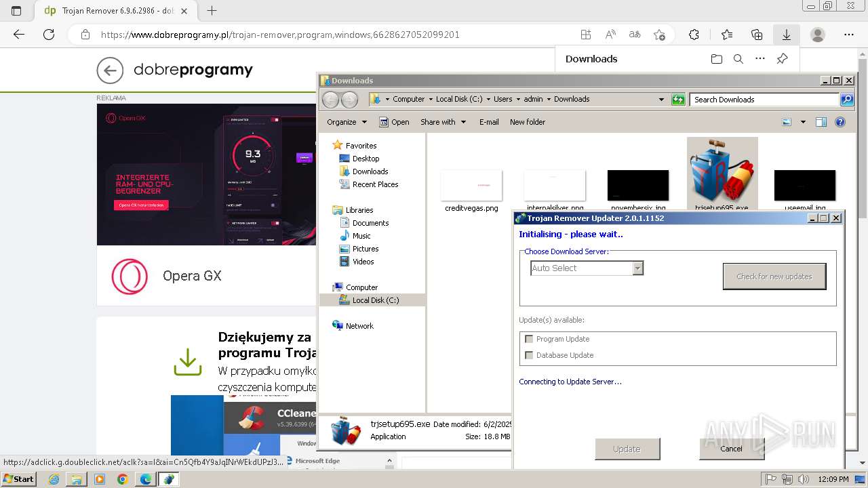Screen dimensions: 868x488
Task: Open Internet Explorer from taskbar
Action: (54, 479)
